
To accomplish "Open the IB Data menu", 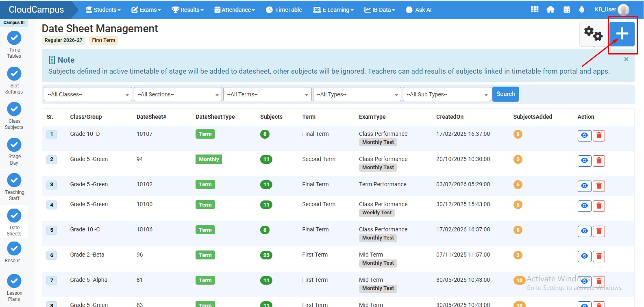I will 380,10.
